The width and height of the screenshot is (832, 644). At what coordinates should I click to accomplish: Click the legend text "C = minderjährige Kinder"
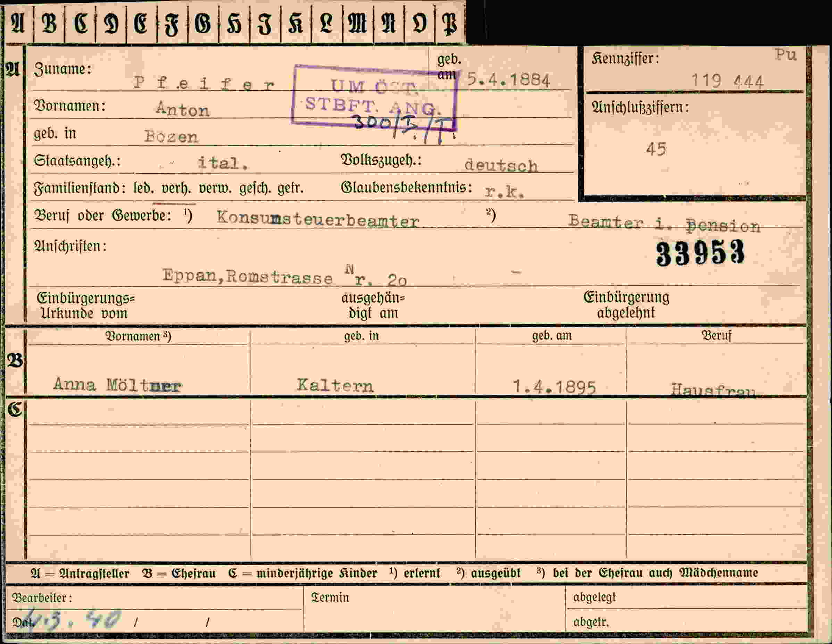(x=303, y=574)
